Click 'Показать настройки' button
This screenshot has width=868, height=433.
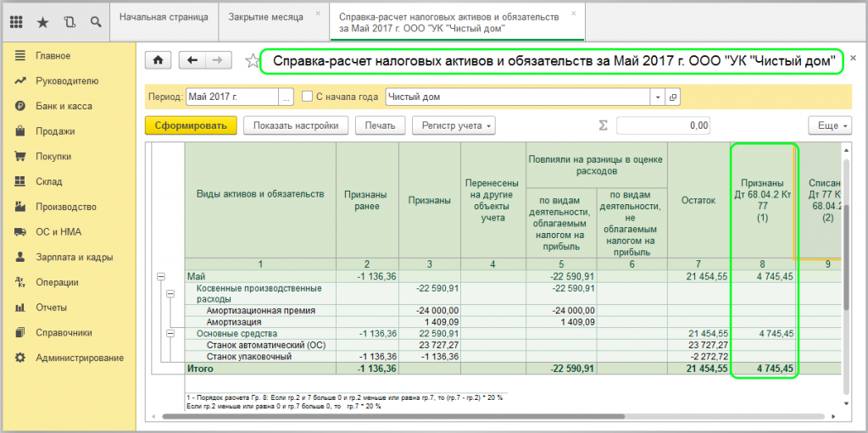pyautogui.click(x=296, y=125)
